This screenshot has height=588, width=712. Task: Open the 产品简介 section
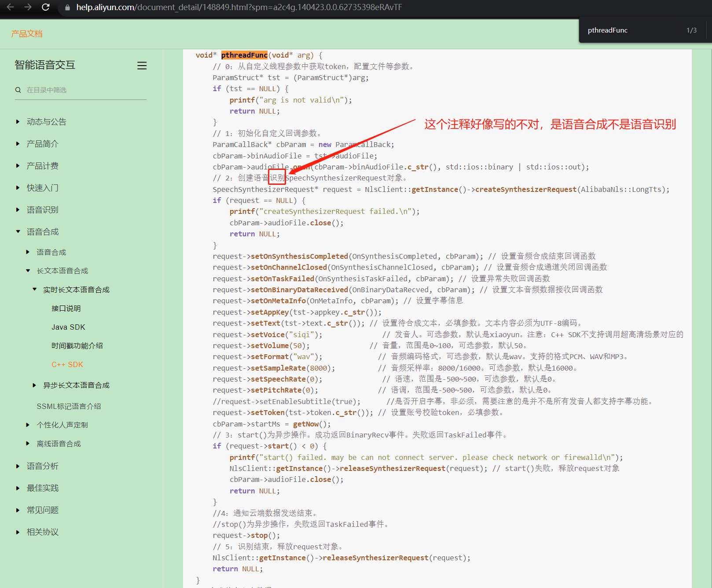42,143
